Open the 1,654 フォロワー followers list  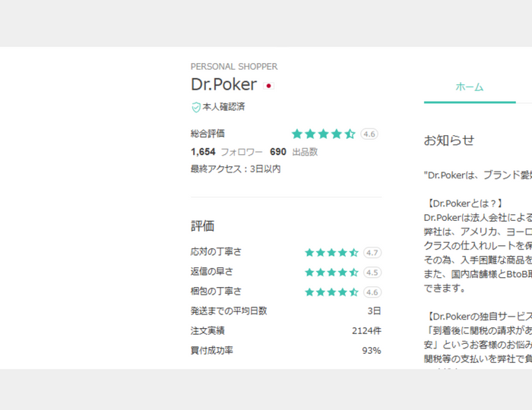click(x=226, y=152)
